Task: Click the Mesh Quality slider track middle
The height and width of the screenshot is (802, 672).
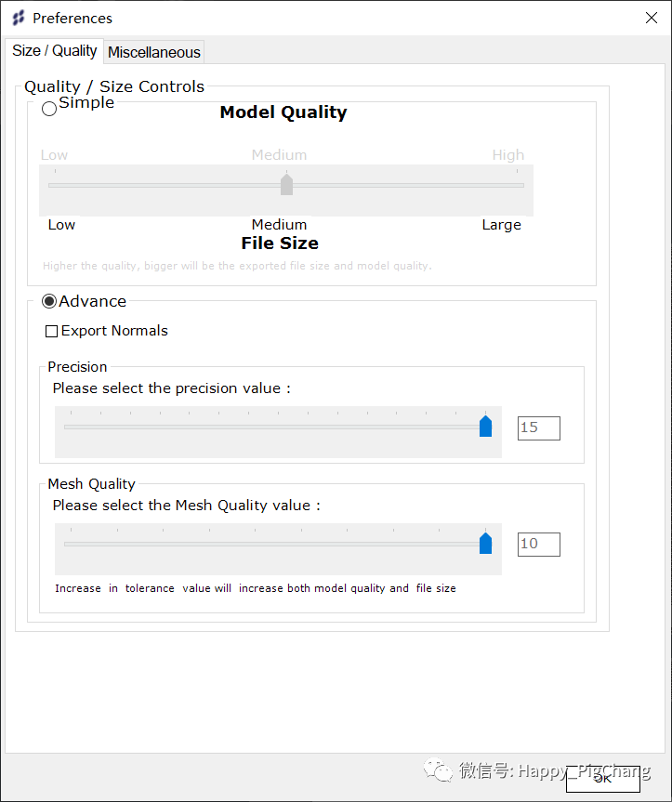Action: click(x=275, y=544)
